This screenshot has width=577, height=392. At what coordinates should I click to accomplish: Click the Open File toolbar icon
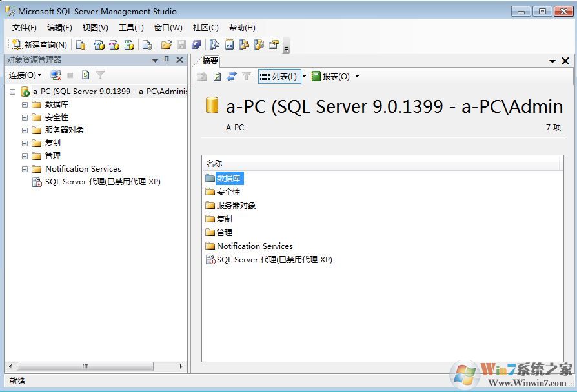(165, 44)
